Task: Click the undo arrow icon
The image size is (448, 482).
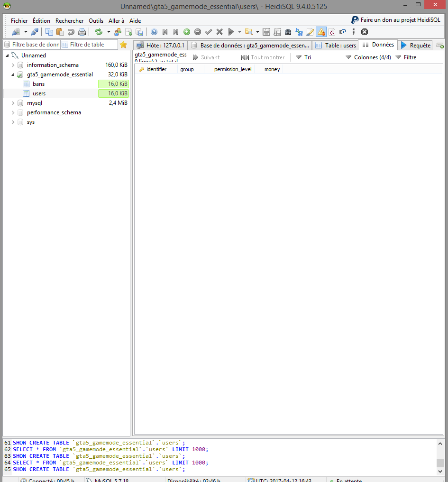Action: pyautogui.click(x=71, y=32)
